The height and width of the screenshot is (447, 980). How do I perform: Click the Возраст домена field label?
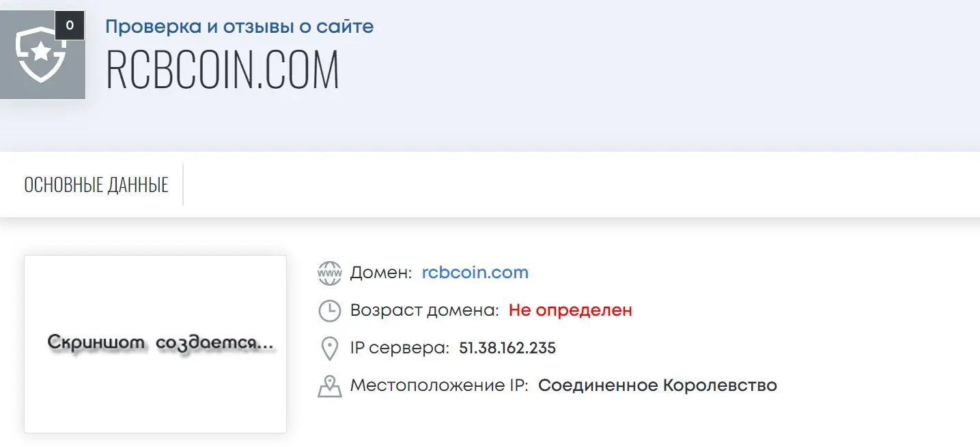tap(425, 310)
